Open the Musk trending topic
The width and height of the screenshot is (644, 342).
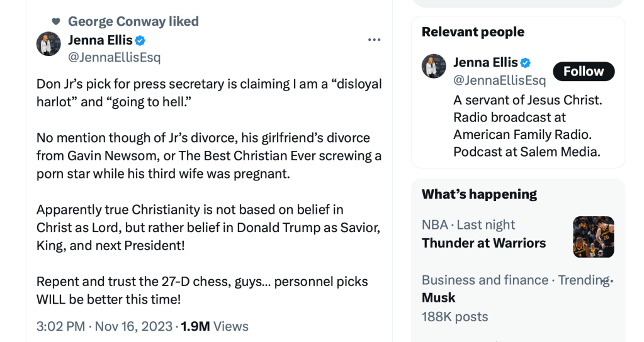(x=438, y=297)
